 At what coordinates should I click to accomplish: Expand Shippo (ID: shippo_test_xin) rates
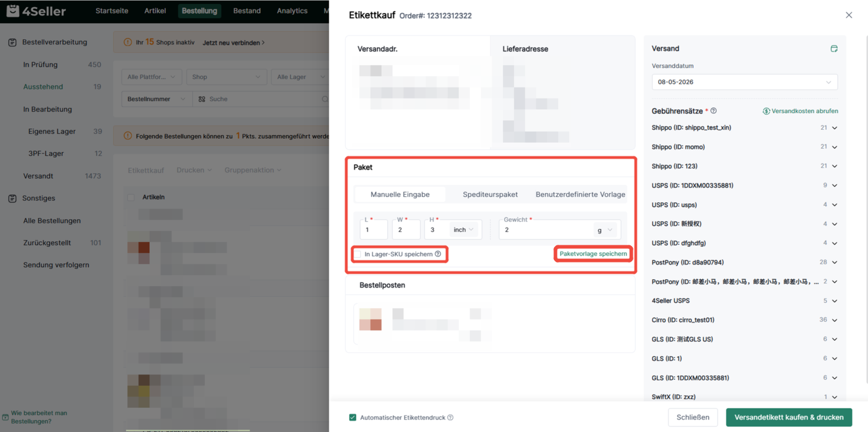click(834, 128)
